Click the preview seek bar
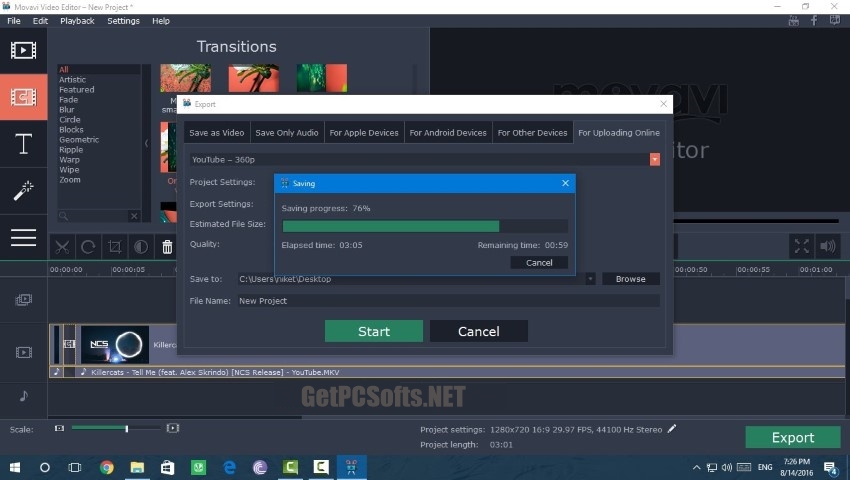The image size is (850, 480). pos(756,221)
